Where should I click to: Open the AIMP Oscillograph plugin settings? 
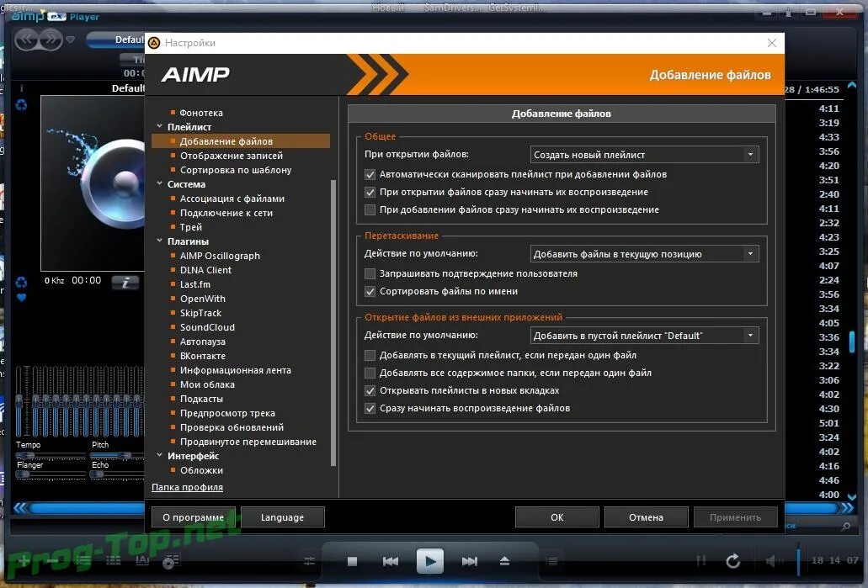[220, 256]
